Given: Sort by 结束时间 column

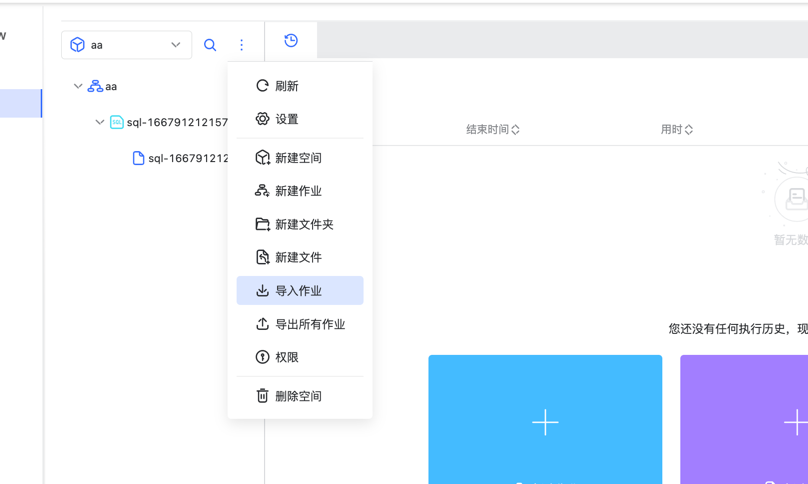Looking at the screenshot, I should pyautogui.click(x=493, y=129).
